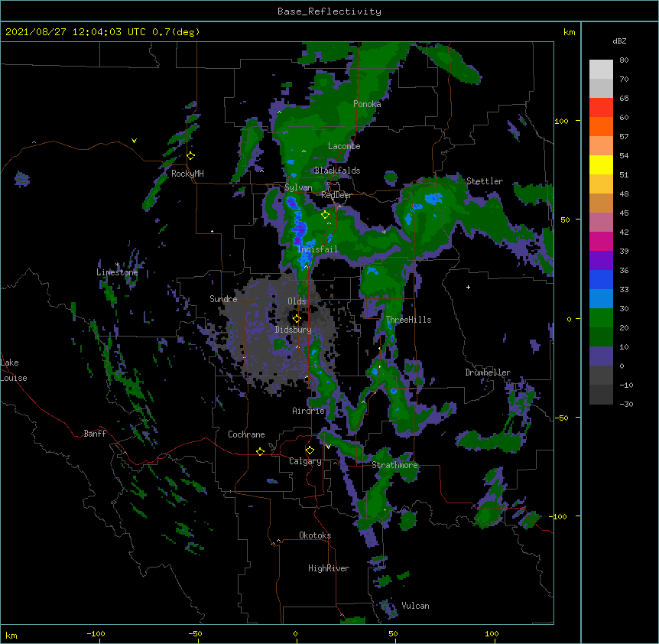Viewport: 659px width, 644px height.
Task: Click the yellow V marker northwest of RockyMH
Action: pyautogui.click(x=134, y=141)
